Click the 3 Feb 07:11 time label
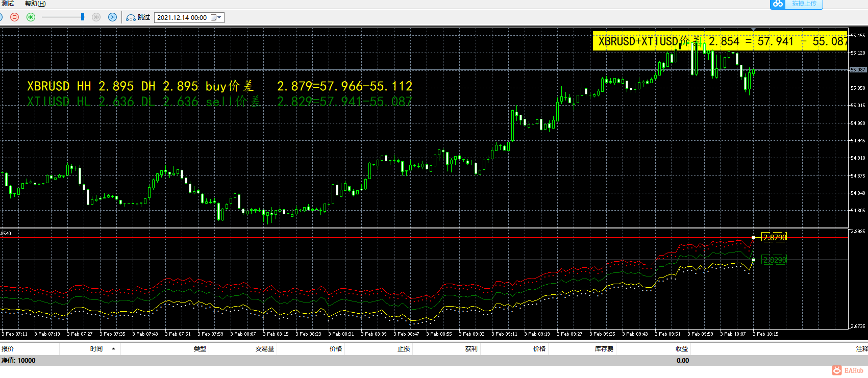 pyautogui.click(x=15, y=334)
